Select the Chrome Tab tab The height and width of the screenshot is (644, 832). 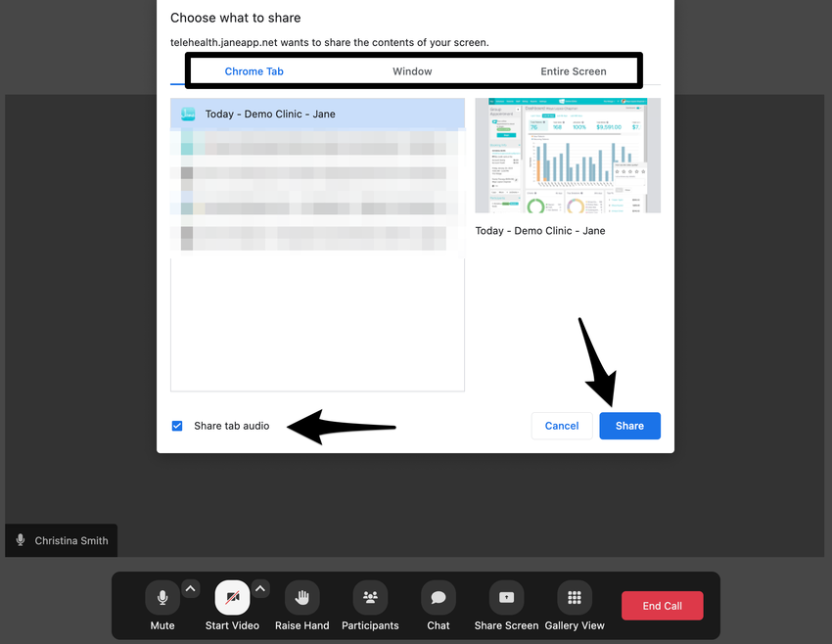pos(254,71)
